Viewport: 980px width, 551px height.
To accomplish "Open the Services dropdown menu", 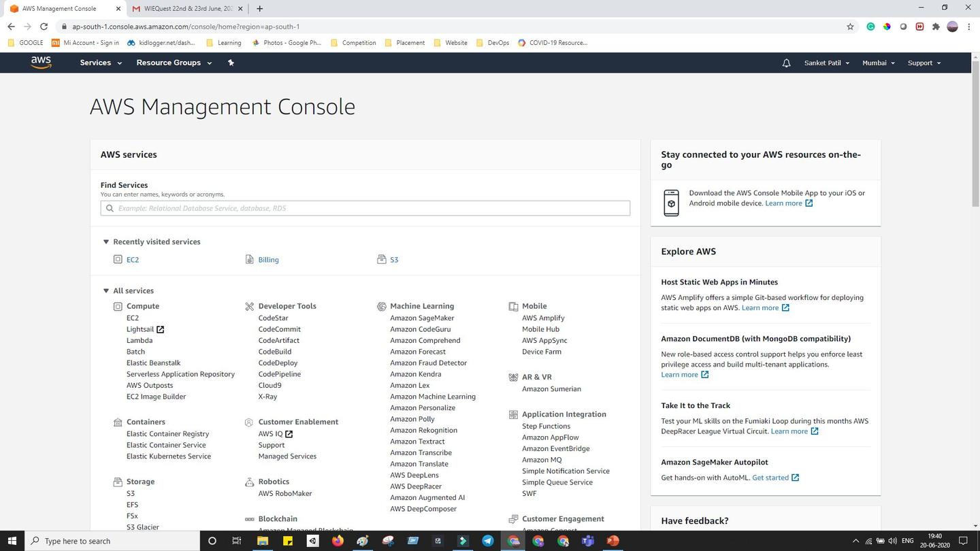I will tap(101, 63).
